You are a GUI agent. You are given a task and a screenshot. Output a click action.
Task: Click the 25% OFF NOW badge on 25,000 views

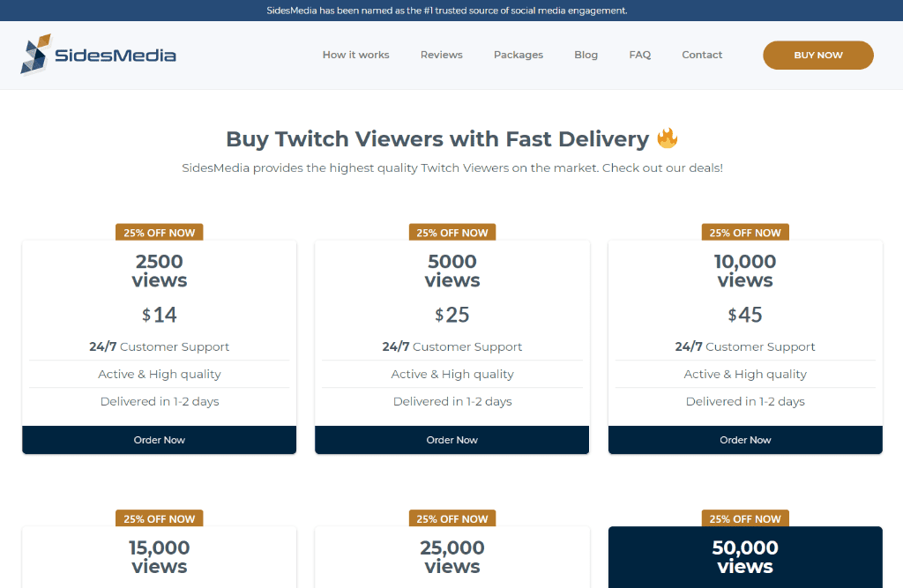[452, 519]
